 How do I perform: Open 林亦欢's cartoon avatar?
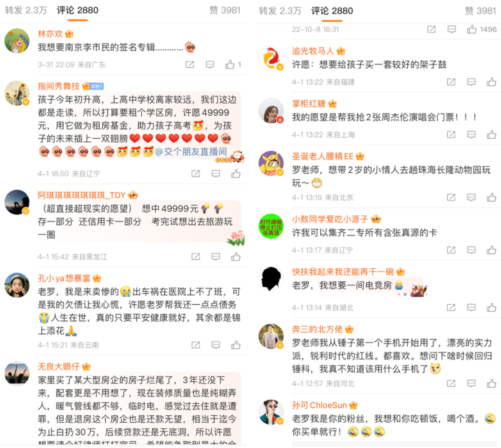17,41
